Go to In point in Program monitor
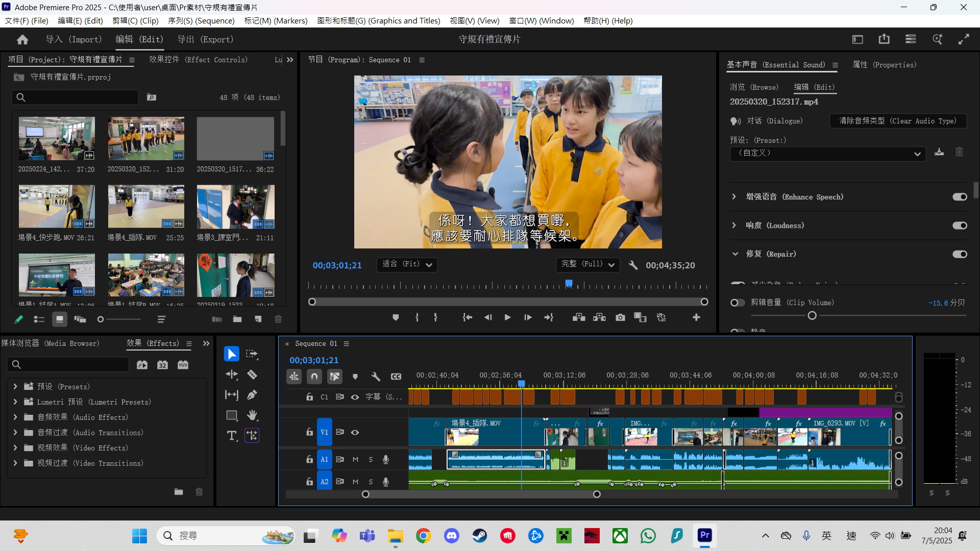The height and width of the screenshot is (551, 980). tap(467, 317)
